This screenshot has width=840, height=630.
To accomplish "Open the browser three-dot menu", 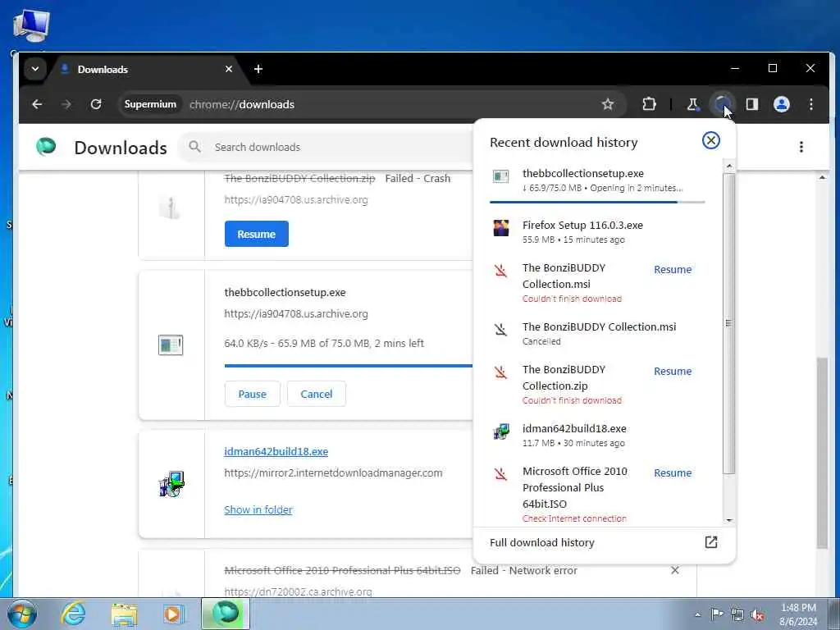I will click(x=811, y=104).
